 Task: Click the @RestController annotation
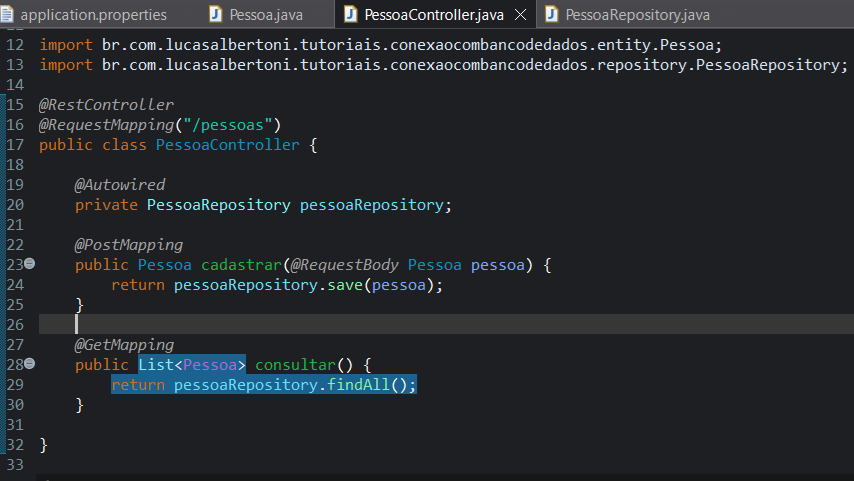pyautogui.click(x=106, y=105)
